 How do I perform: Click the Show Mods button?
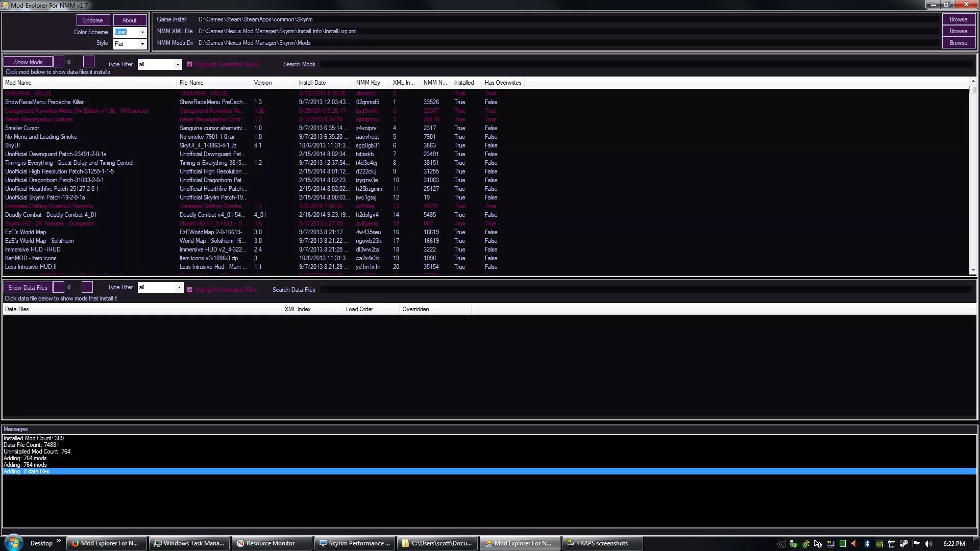point(28,62)
